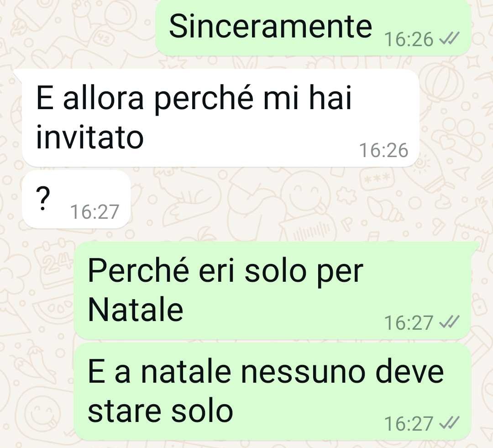Click read receipt ticks on last message
493x448 pixels.
point(449,422)
